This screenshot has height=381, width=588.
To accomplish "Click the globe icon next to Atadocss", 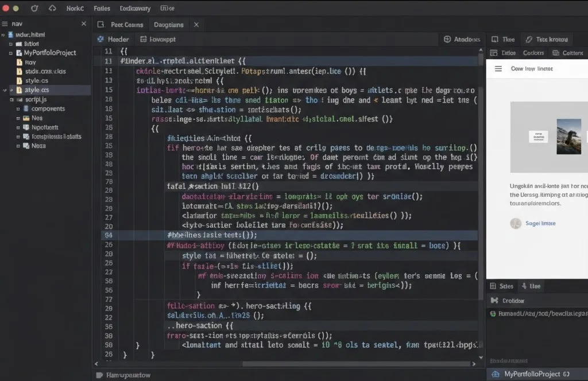I will (x=447, y=40).
